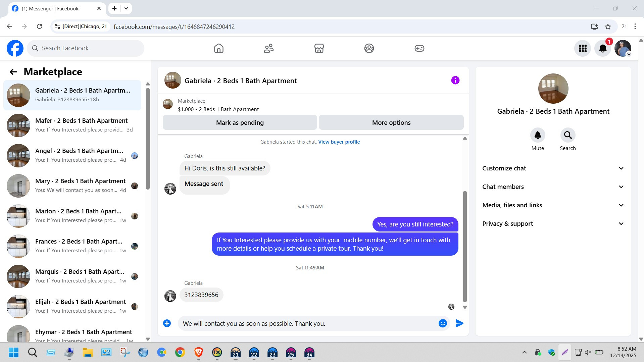Open Brave browser from taskbar
The image size is (644, 362).
[198, 353]
